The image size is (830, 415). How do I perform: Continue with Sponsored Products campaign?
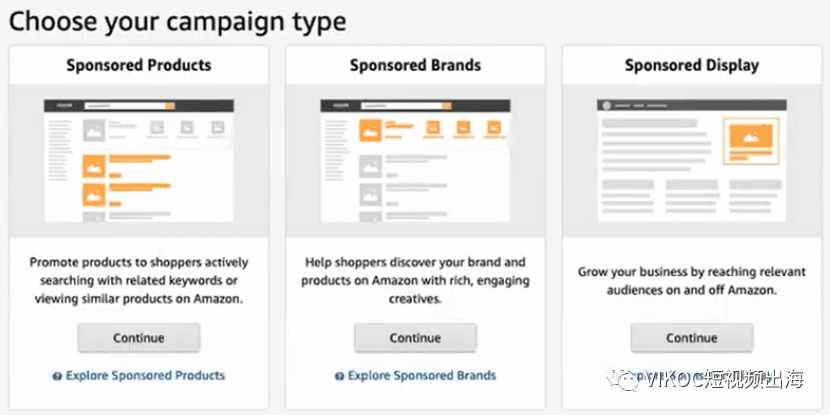(x=139, y=338)
